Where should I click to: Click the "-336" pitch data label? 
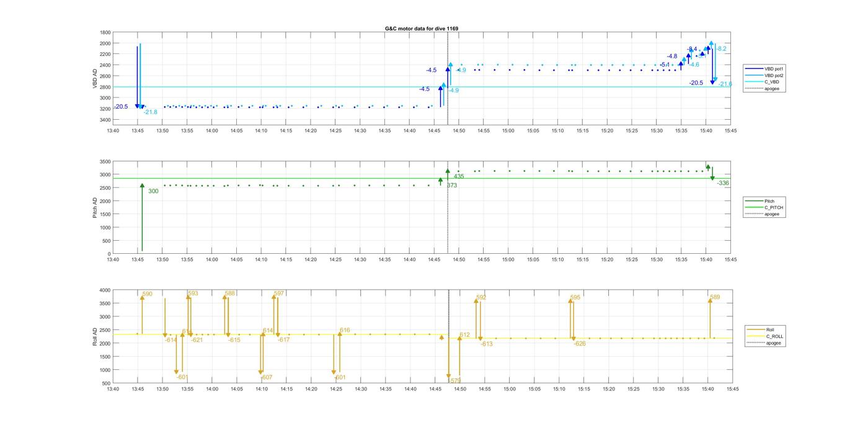[x=723, y=183]
